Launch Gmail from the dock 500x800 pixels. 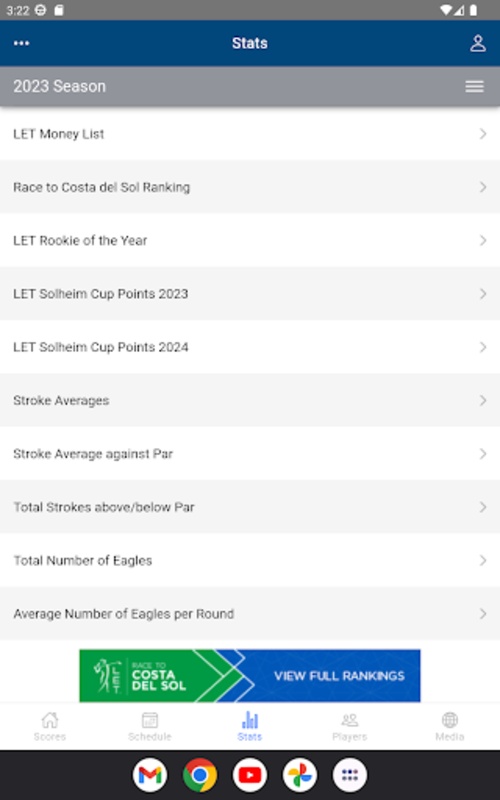[x=149, y=775]
